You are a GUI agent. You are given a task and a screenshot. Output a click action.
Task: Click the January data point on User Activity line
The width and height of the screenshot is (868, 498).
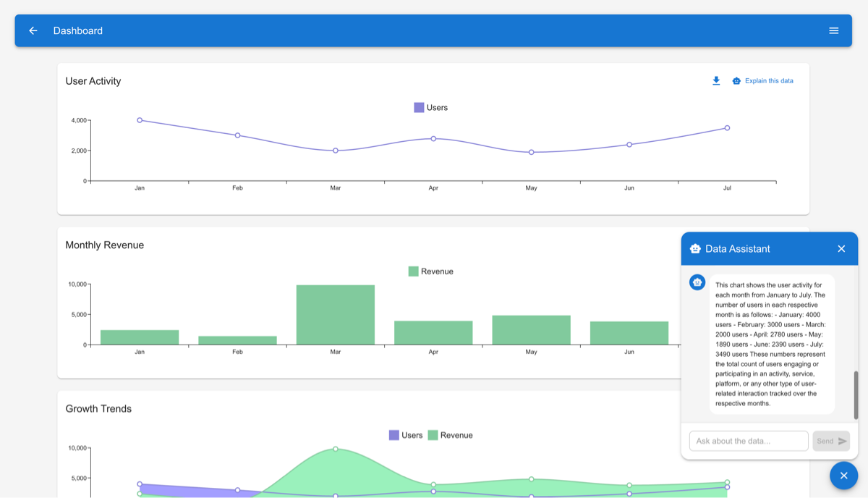[x=140, y=120]
